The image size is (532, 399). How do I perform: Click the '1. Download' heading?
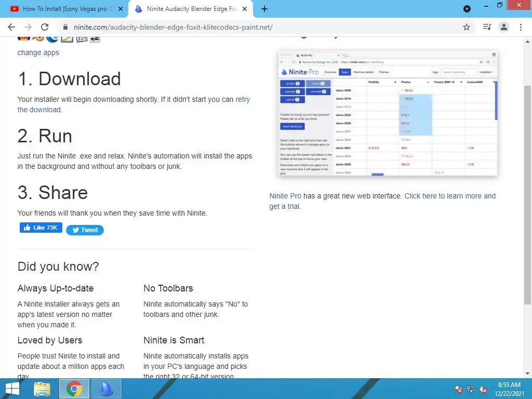[69, 79]
